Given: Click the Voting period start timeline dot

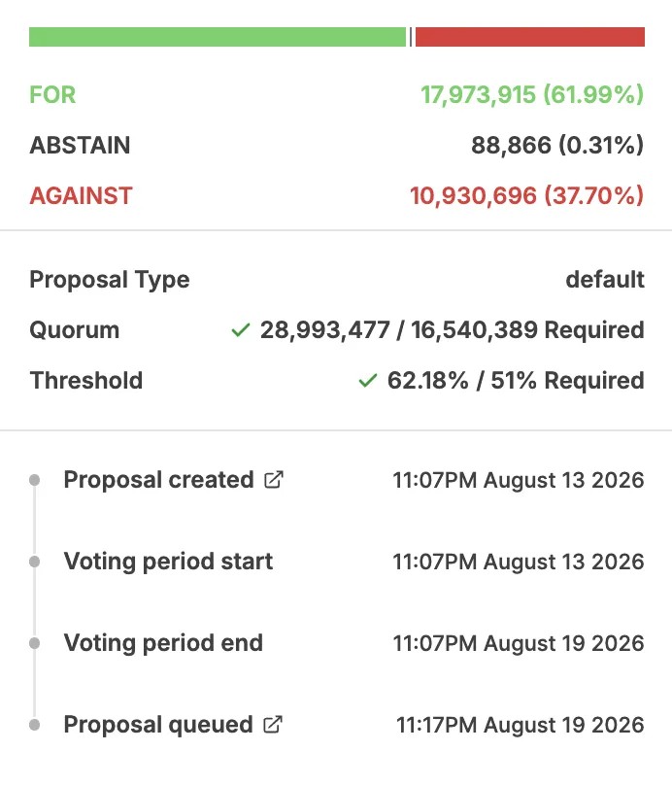Looking at the screenshot, I should pyautogui.click(x=35, y=562).
